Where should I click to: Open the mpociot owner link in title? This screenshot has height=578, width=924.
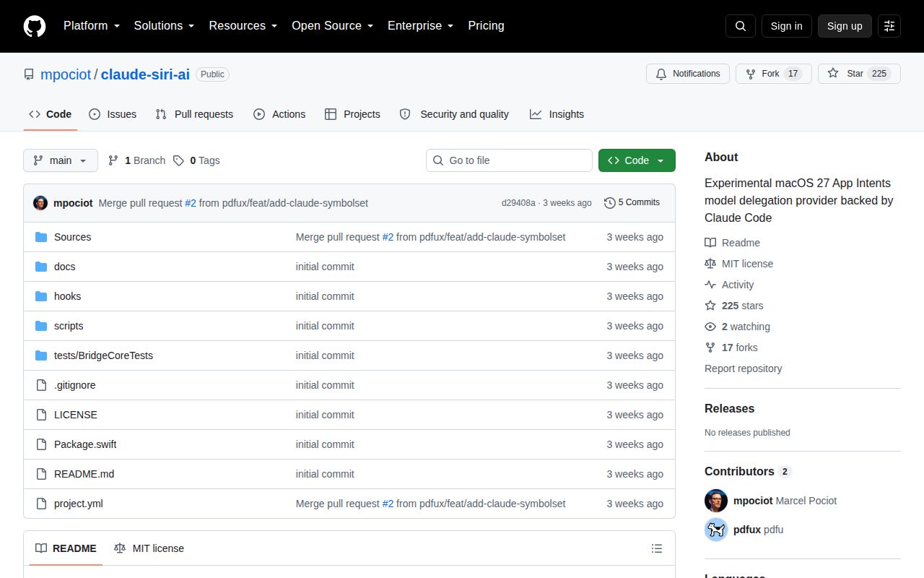[x=66, y=74]
